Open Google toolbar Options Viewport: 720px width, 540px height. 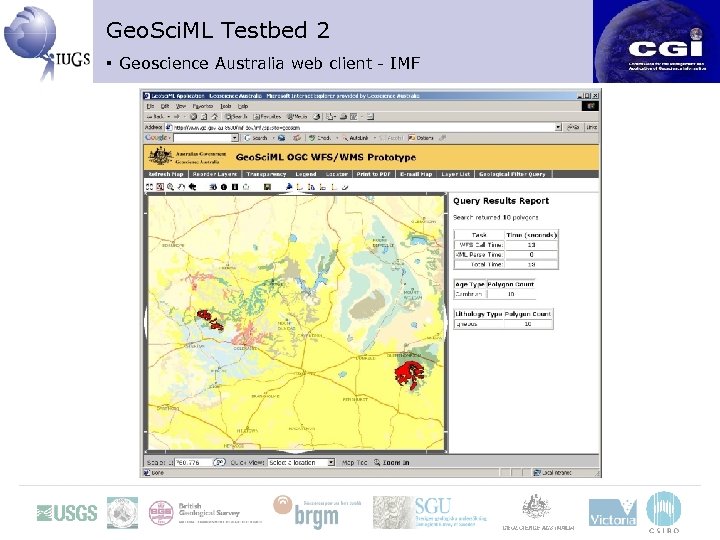(421, 138)
